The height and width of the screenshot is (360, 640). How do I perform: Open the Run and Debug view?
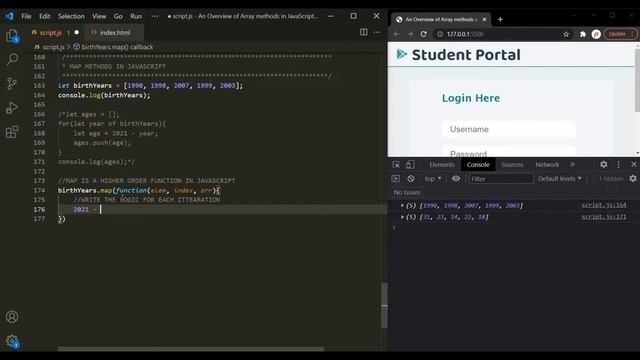tap(12, 108)
